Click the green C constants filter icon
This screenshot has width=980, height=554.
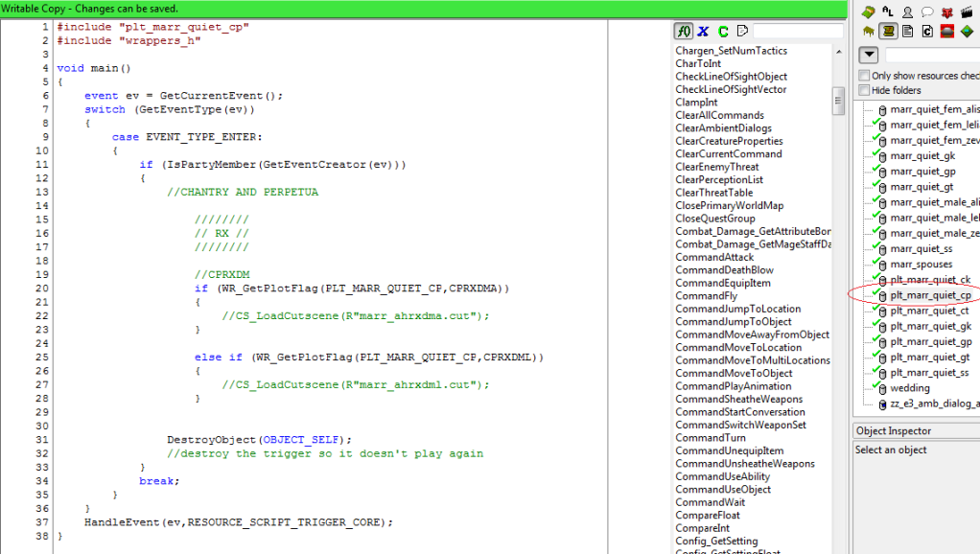click(723, 32)
